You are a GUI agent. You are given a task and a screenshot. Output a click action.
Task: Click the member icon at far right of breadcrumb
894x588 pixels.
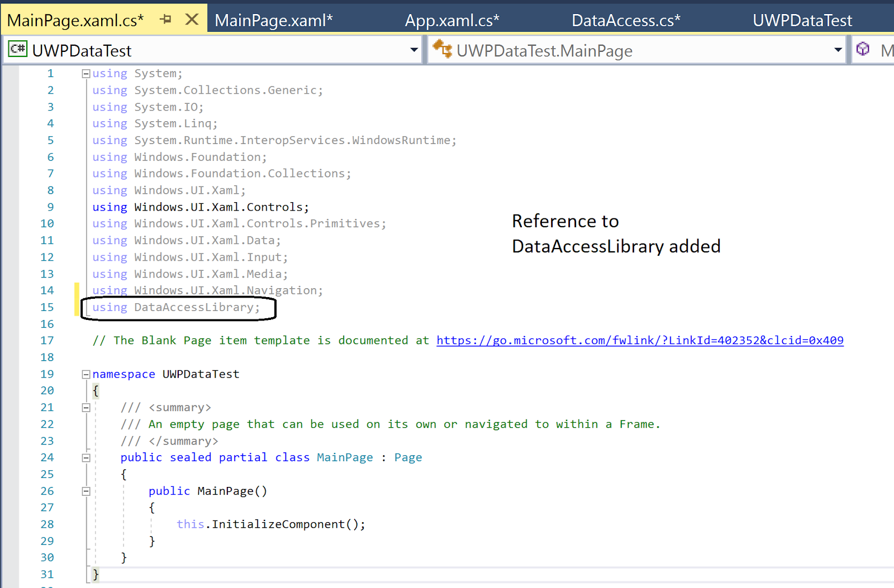click(862, 49)
